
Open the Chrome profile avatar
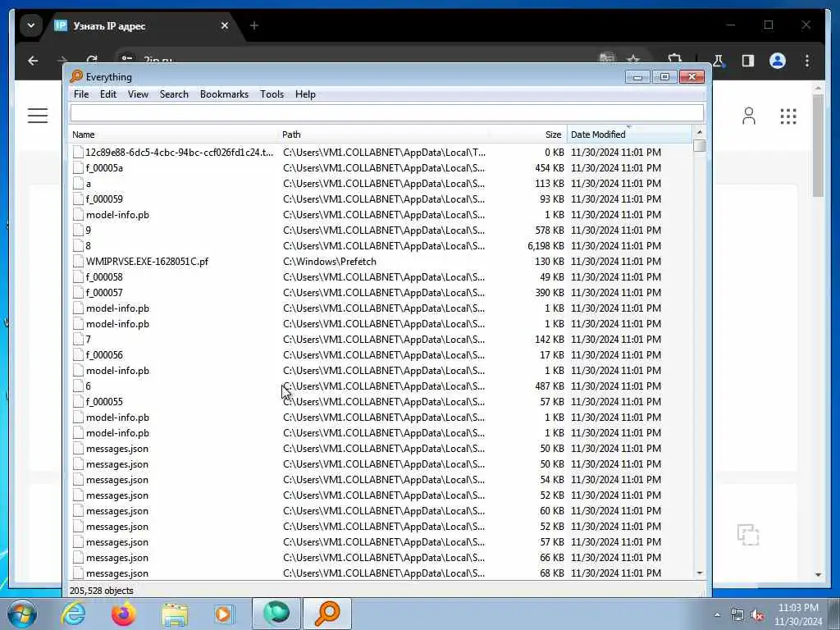(778, 61)
